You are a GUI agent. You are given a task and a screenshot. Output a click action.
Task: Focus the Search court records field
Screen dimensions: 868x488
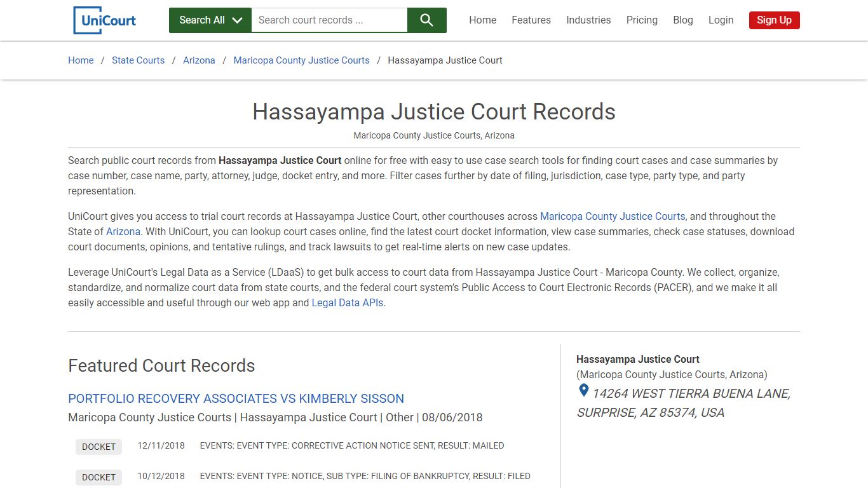pos(329,20)
